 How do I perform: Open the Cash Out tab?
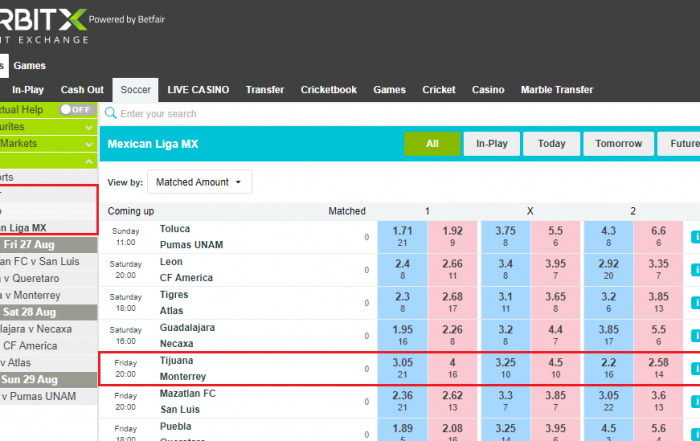coord(82,90)
